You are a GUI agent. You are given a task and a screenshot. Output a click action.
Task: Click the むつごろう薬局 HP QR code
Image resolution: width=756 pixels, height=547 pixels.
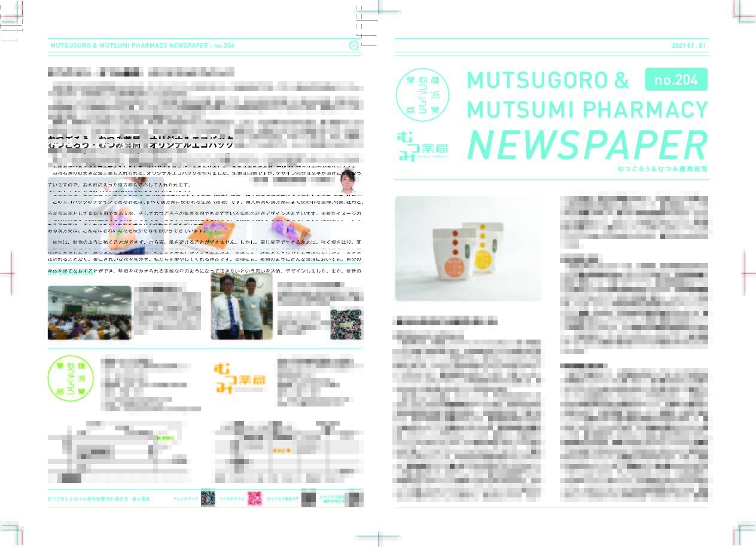tap(308, 498)
